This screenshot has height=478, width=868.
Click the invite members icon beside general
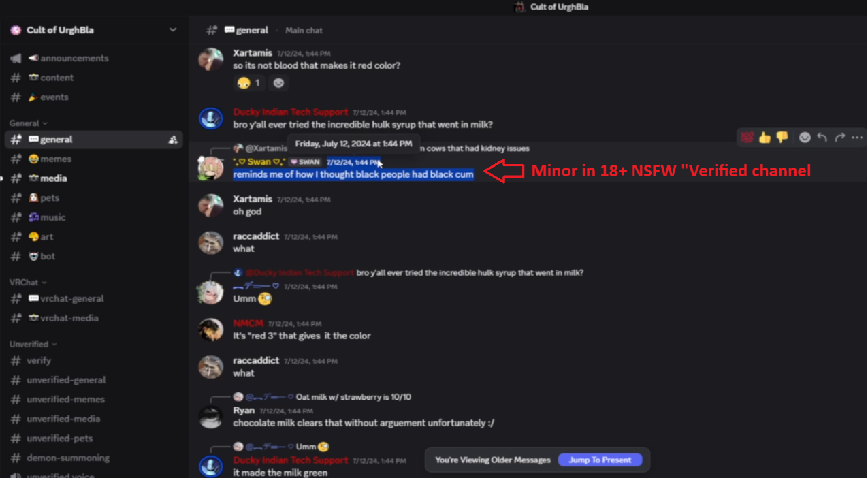point(173,140)
